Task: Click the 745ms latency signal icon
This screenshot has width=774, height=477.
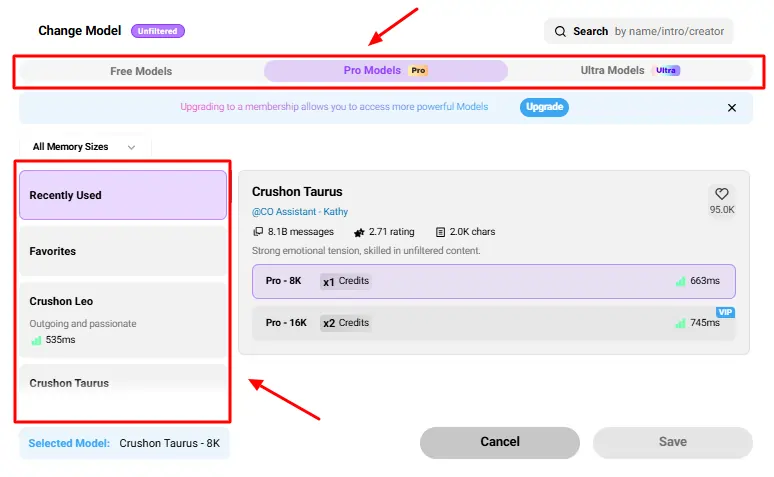Action: click(x=680, y=323)
